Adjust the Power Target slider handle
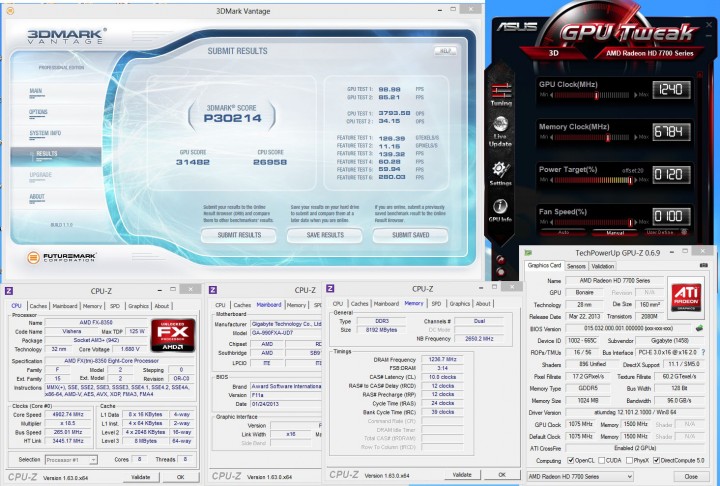 click(x=630, y=180)
